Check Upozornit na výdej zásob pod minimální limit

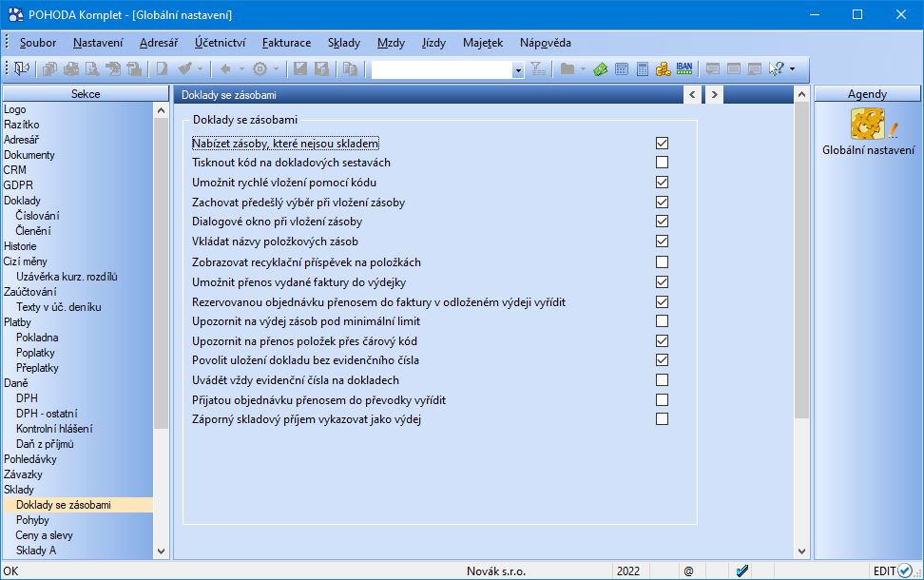click(662, 321)
